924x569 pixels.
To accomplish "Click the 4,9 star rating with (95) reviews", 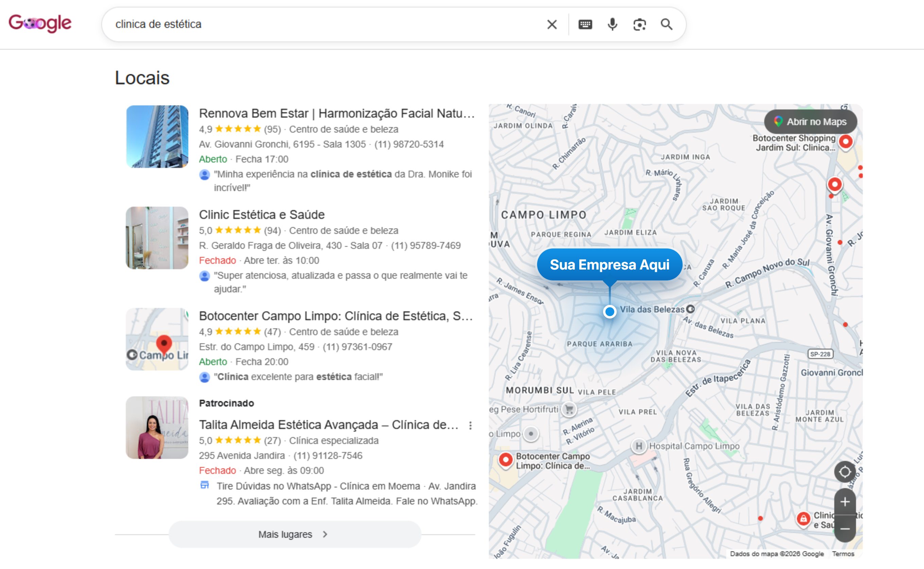I will pyautogui.click(x=240, y=129).
